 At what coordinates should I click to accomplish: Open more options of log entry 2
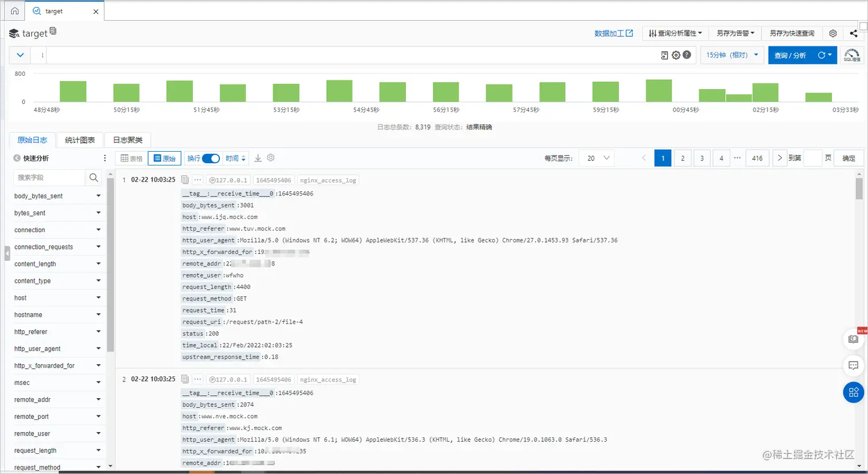197,379
